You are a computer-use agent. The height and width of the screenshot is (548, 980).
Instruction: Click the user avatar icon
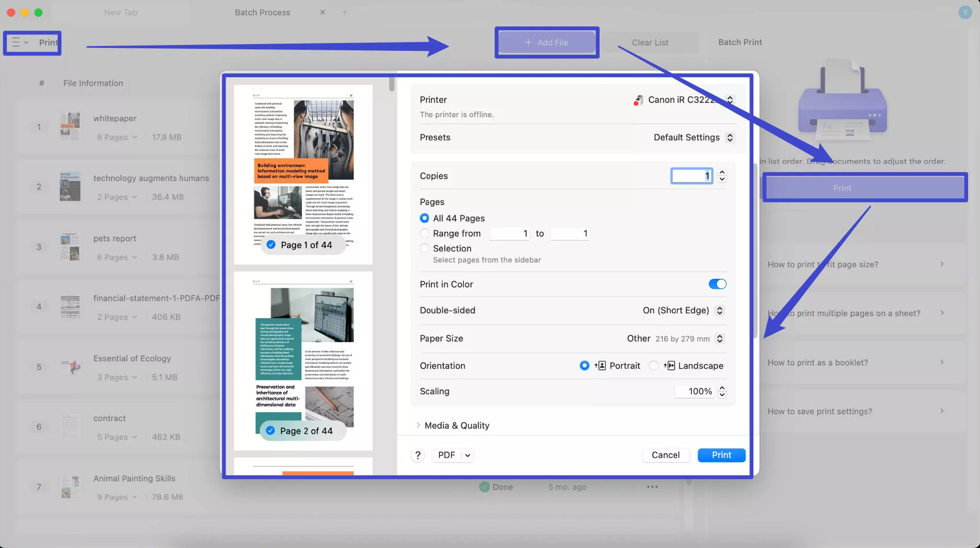click(x=965, y=12)
